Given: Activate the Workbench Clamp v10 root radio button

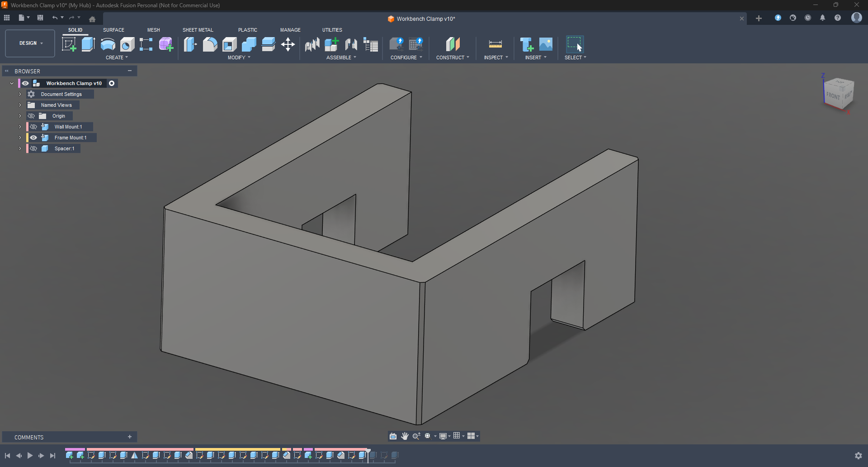Looking at the screenshot, I should [112, 83].
